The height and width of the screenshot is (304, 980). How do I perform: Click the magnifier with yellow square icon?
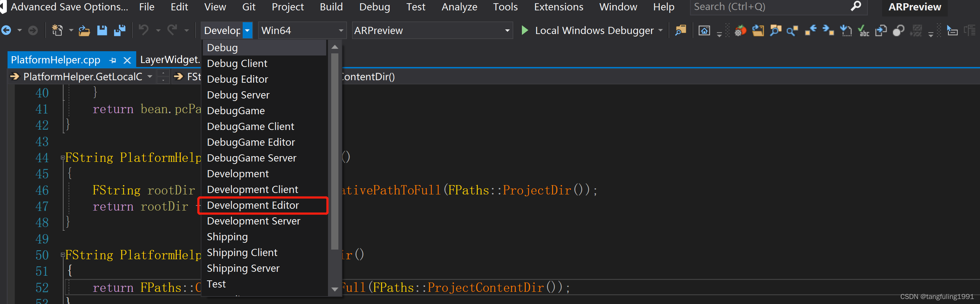(793, 30)
